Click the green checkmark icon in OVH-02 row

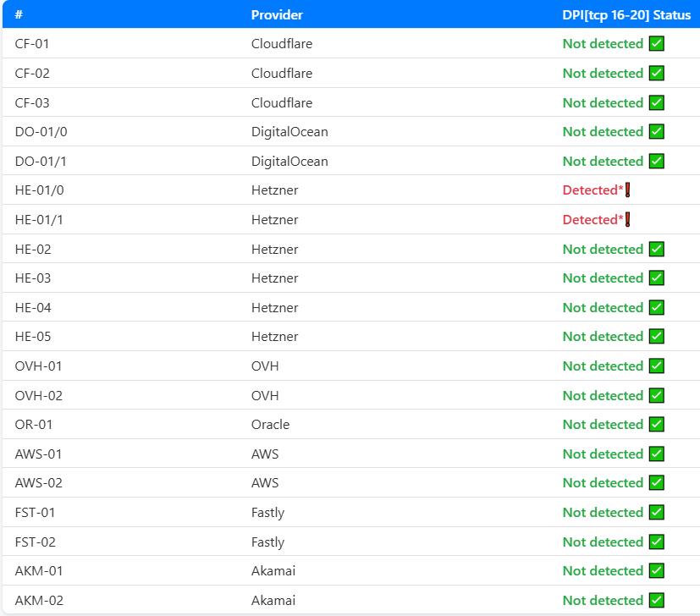pos(656,395)
